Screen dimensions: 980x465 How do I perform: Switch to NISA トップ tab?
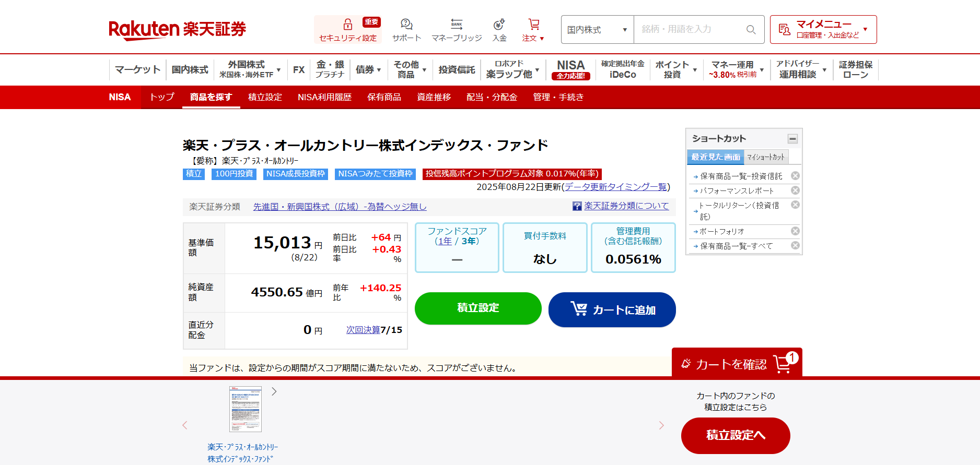(162, 97)
